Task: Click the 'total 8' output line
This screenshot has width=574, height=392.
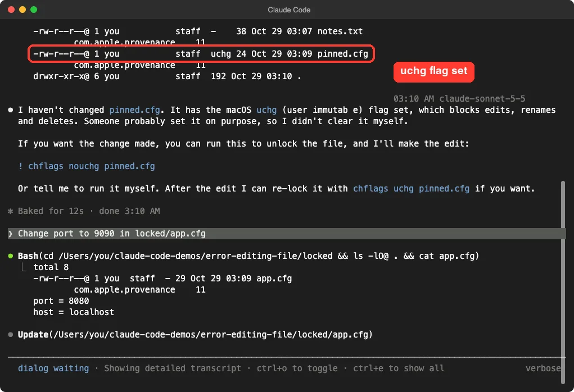Action: [x=51, y=267]
